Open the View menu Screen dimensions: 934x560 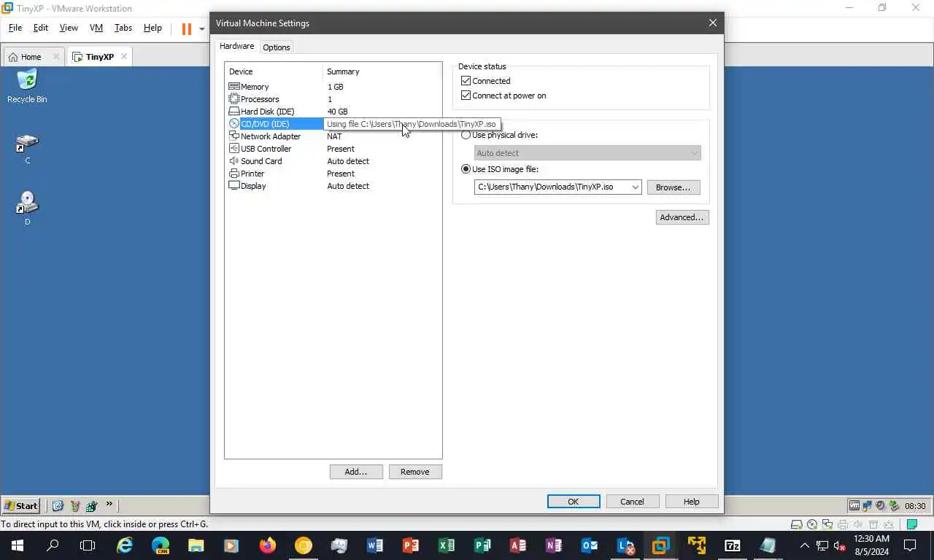(x=69, y=28)
